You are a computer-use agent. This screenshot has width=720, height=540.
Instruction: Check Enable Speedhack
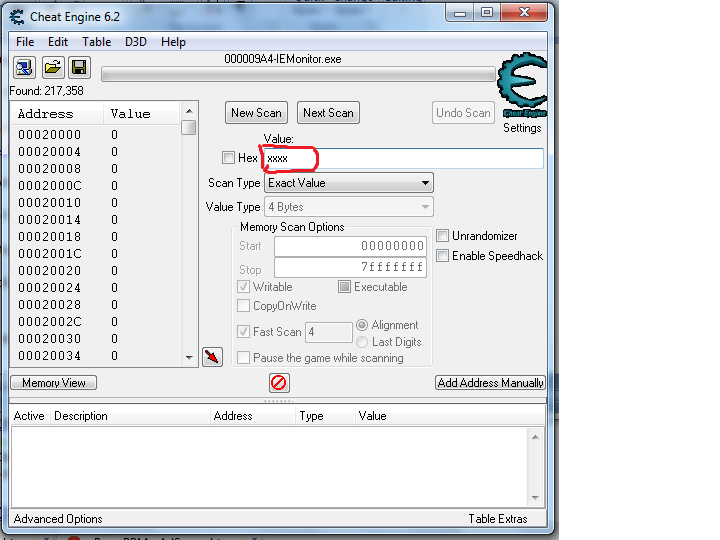[442, 256]
